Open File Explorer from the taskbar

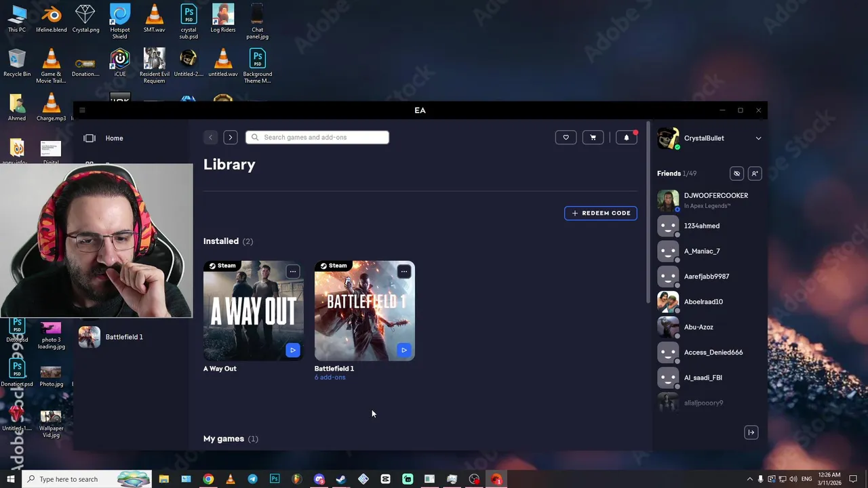(x=164, y=479)
